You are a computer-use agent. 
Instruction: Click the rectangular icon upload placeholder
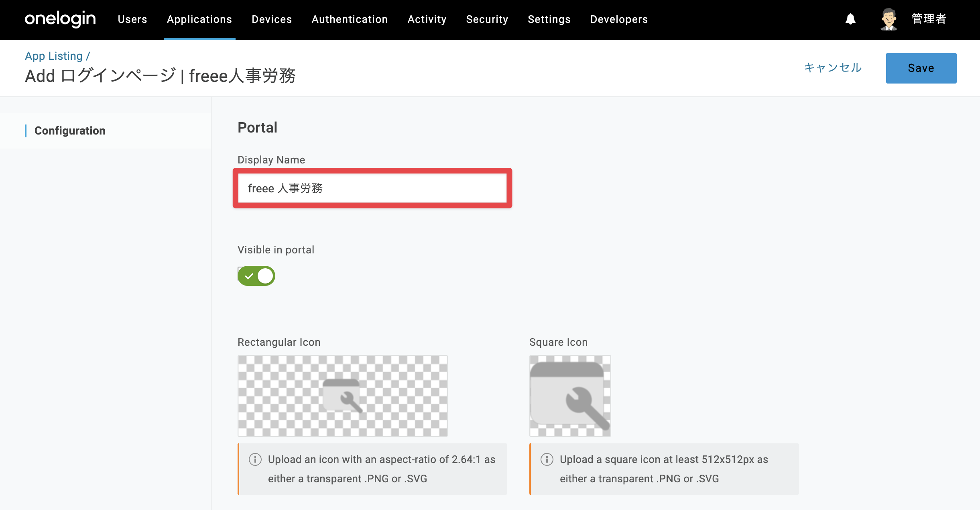click(343, 396)
